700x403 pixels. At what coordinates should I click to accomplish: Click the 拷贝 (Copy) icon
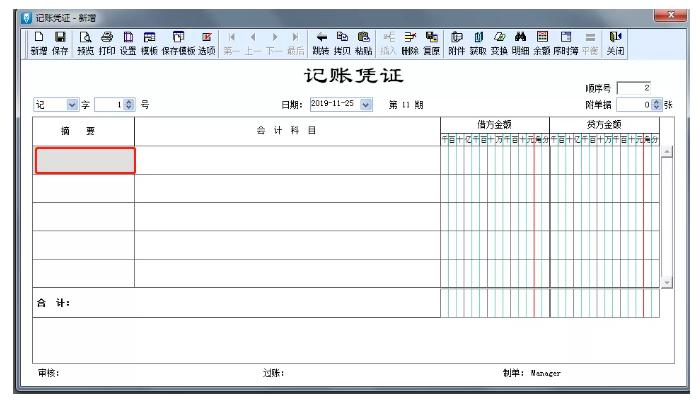[x=342, y=43]
